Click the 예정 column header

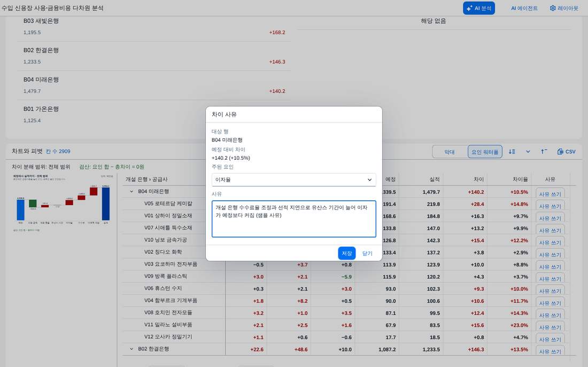(x=390, y=179)
